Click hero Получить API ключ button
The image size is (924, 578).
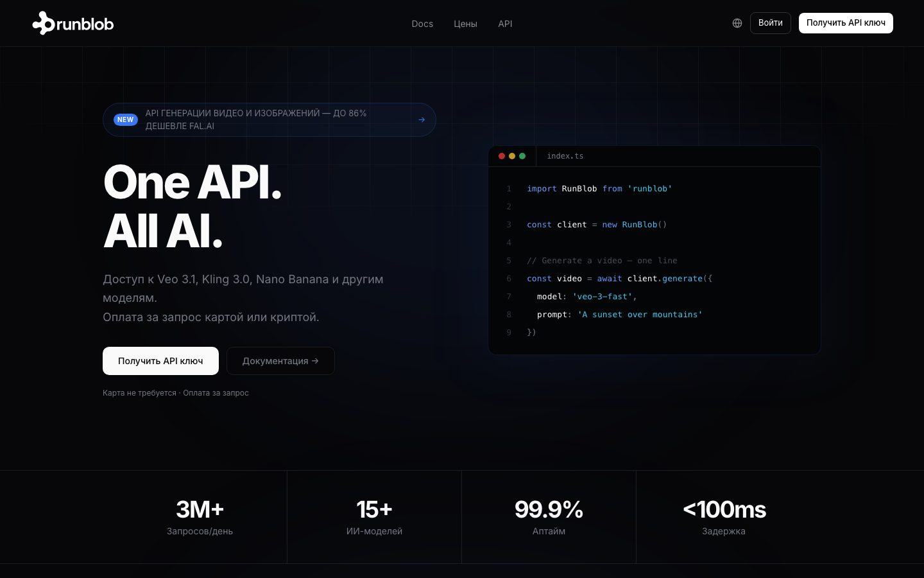coord(160,361)
